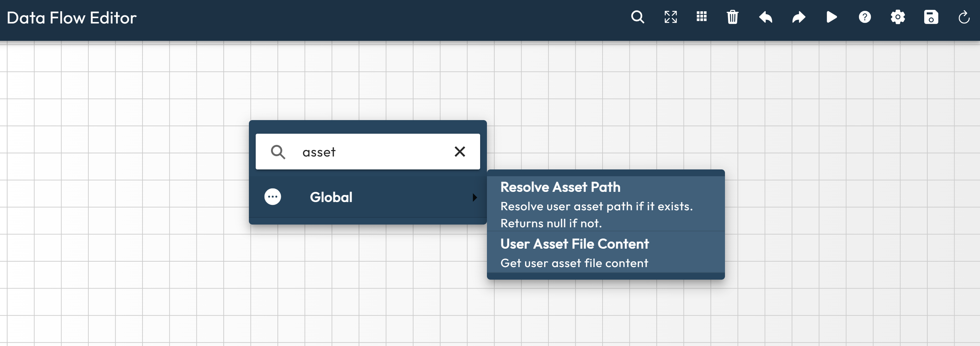Viewport: 980px width, 346px height.
Task: Clear the search text with the X button
Action: pos(459,152)
